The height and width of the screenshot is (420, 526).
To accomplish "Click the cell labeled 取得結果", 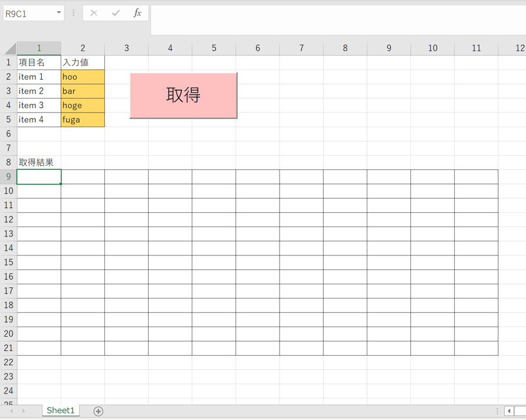I will pos(39,162).
